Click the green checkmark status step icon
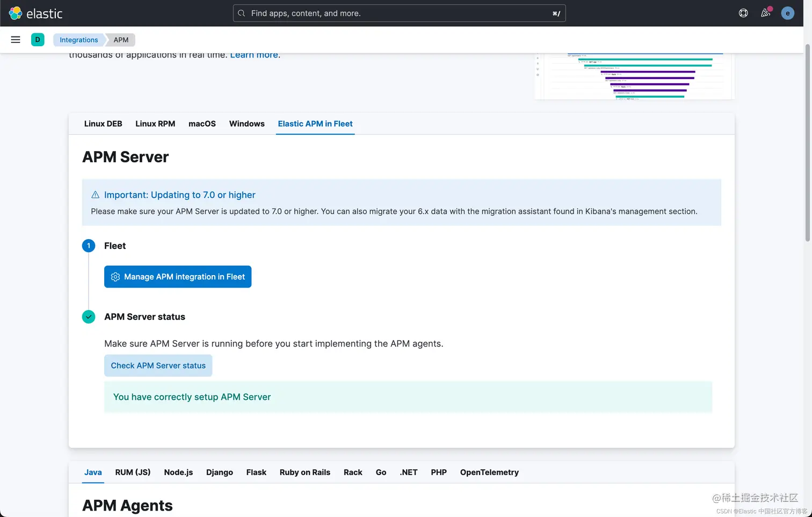The width and height of the screenshot is (812, 517). 89,317
